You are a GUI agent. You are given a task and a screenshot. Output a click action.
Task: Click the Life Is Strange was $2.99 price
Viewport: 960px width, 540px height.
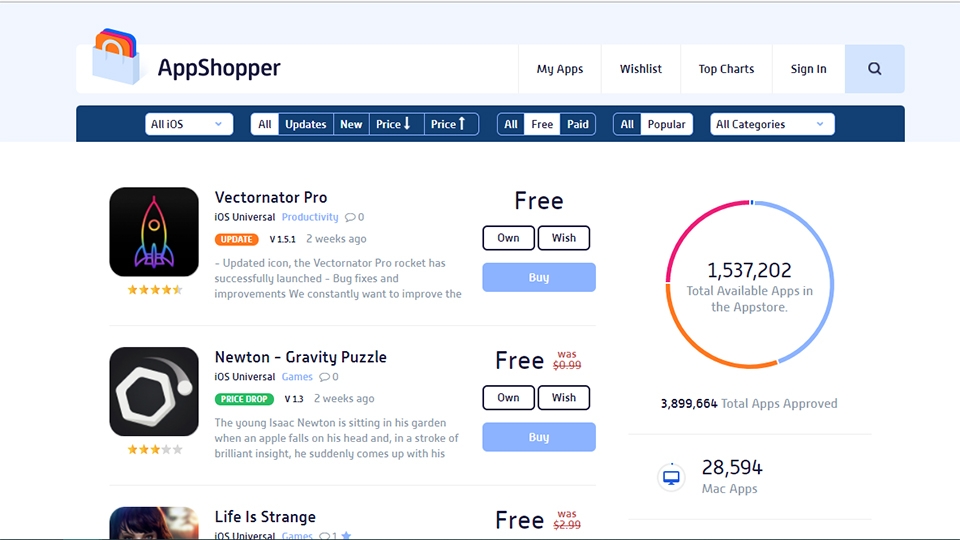[567, 520]
